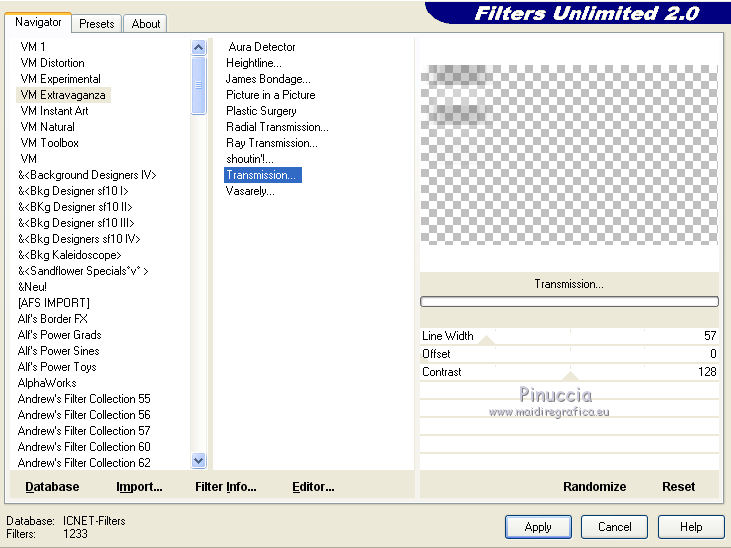Choose the shoutin'!... filter
The width and height of the screenshot is (731, 548).
250,159
